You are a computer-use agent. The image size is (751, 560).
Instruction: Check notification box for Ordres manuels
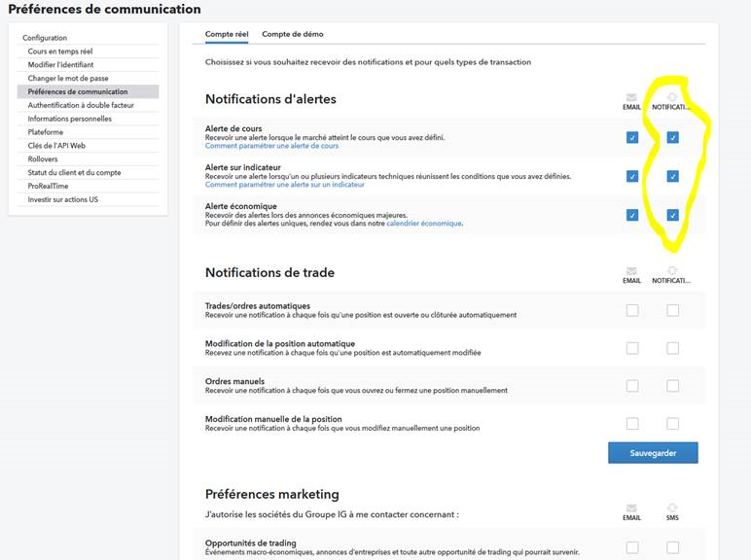(672, 386)
